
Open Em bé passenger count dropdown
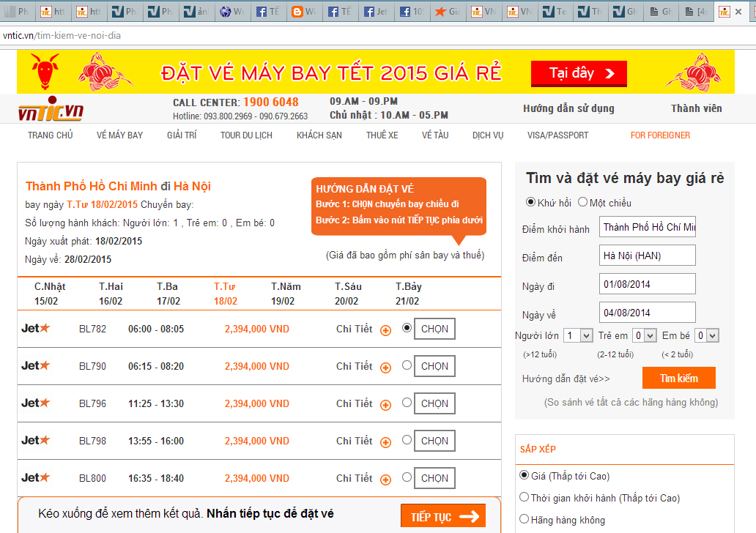click(x=708, y=335)
